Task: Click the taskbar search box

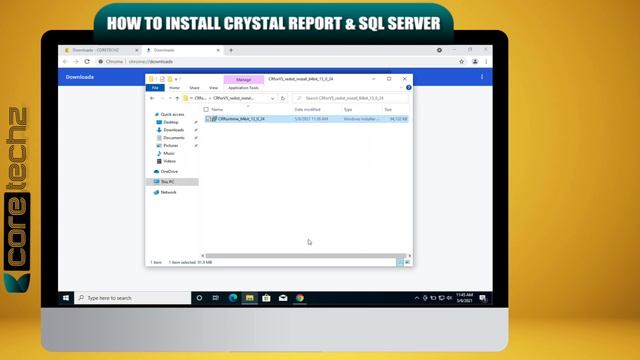Action: (x=133, y=298)
